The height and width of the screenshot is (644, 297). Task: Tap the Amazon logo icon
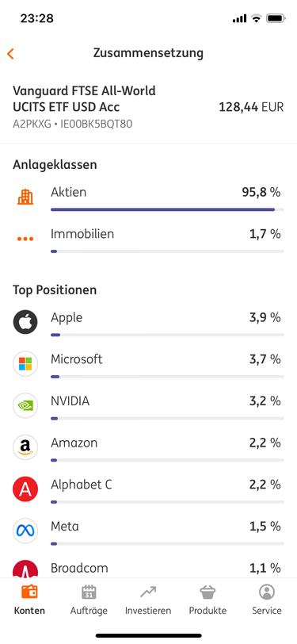tap(25, 447)
